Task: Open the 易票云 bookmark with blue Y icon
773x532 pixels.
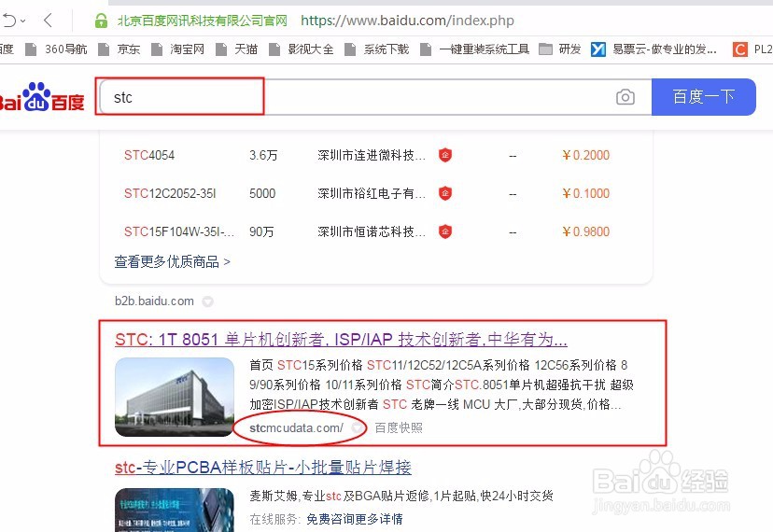Action: [x=654, y=49]
